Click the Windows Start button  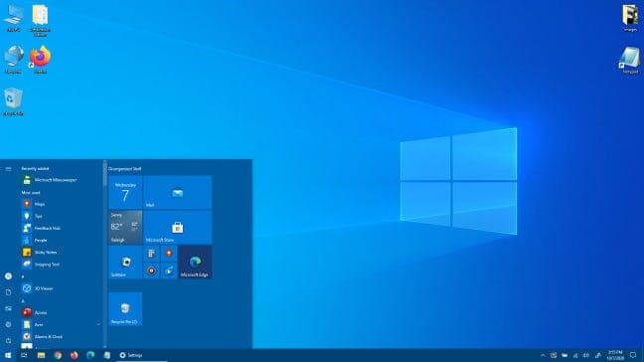tap(8, 355)
